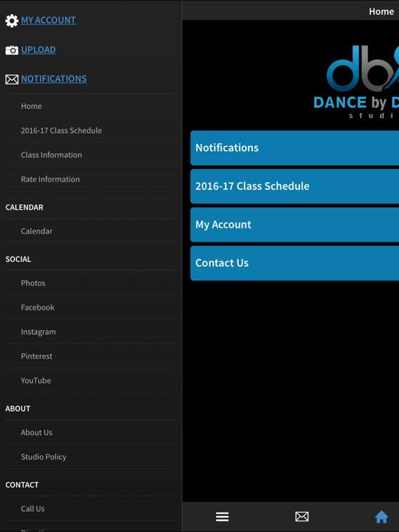Tap the blue 2016-17 Class Schedule button

click(x=294, y=186)
